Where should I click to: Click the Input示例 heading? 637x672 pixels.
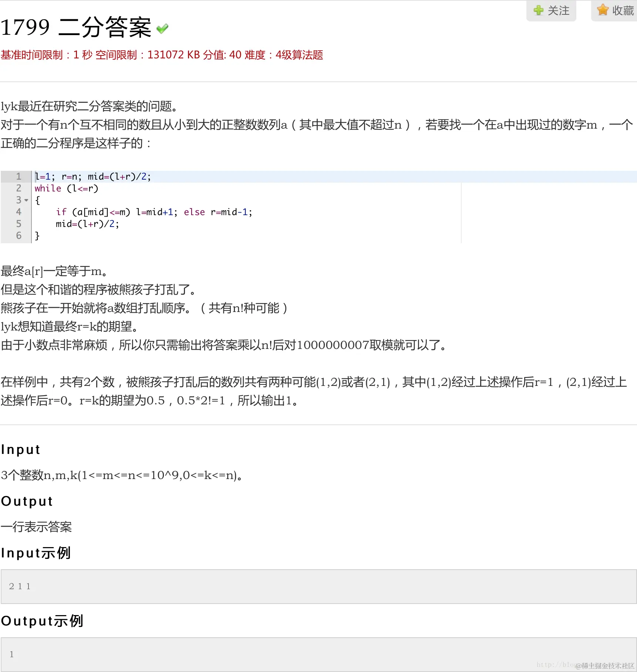(x=36, y=553)
